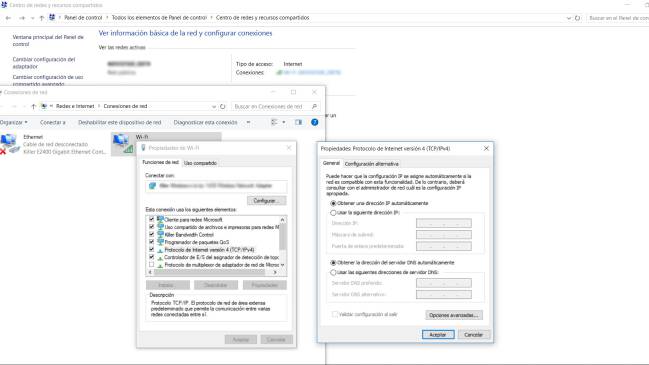
Task: Click the change view icon in toolbar
Action: tap(274, 122)
